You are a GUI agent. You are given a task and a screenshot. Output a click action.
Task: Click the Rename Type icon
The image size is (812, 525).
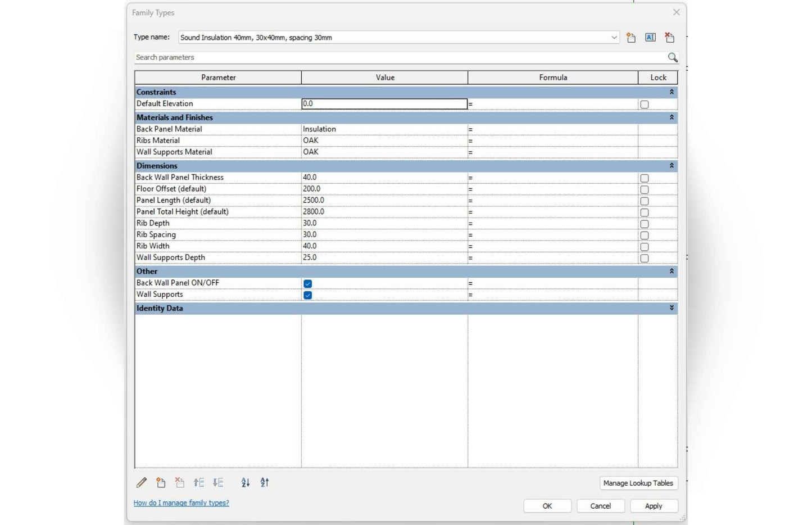[650, 38]
